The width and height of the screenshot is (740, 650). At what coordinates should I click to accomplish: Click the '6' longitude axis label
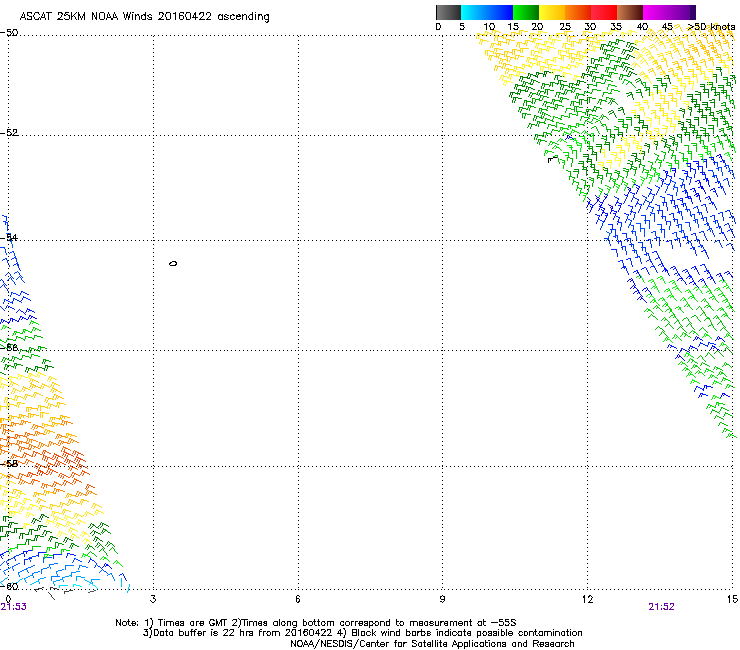pos(298,599)
